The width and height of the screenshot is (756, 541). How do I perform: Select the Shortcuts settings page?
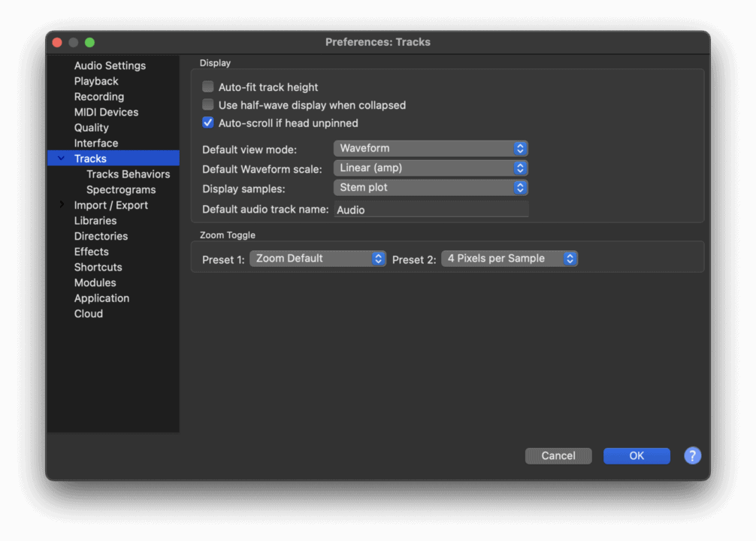click(98, 267)
